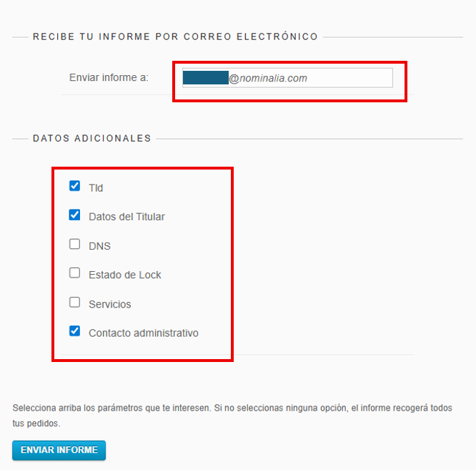Screen dimensions: 476x470
Task: Focus the email address input field
Action: click(350, 78)
